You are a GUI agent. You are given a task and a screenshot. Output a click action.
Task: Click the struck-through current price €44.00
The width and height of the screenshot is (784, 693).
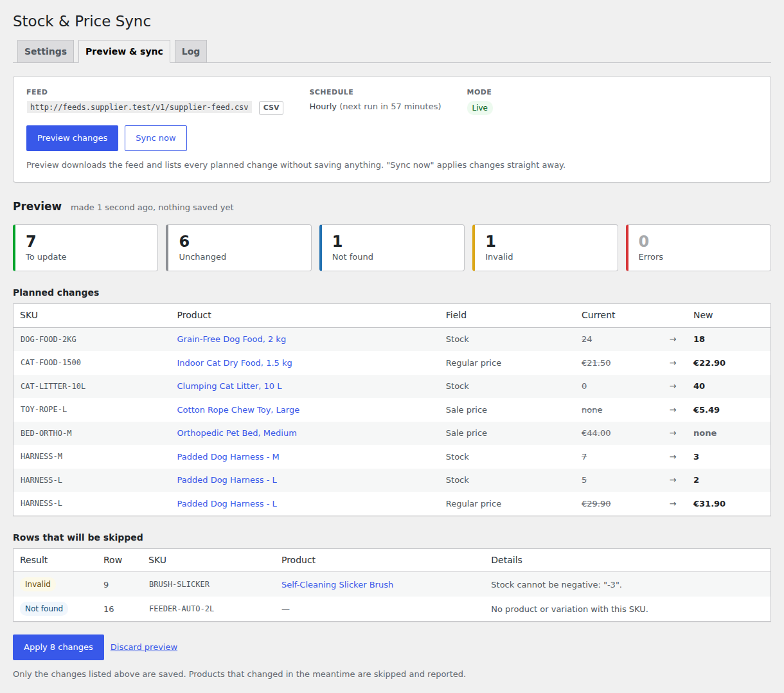click(596, 433)
